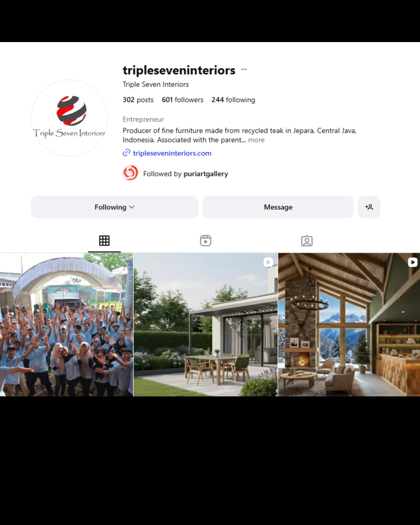Viewport: 420px width, 525px height.
Task: Open the mountain cabin fireplace interior post
Action: coord(349,324)
